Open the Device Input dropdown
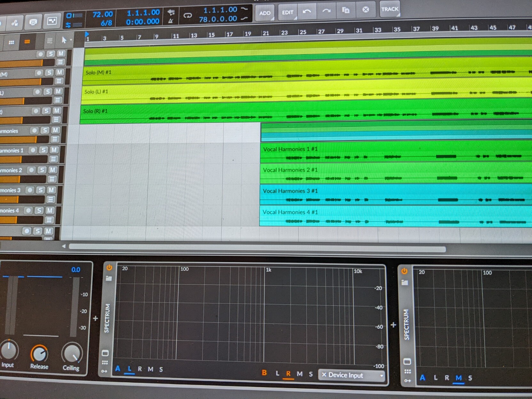The image size is (532, 399). 352,375
